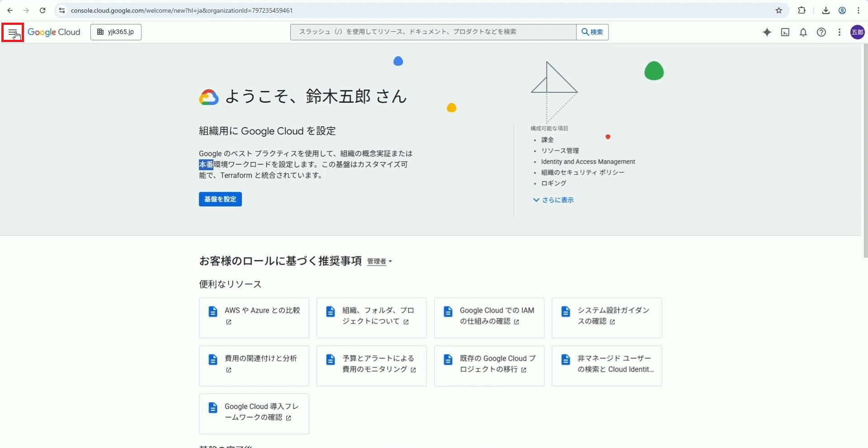
Task: Click the Google Cloud logo
Action: 54,32
